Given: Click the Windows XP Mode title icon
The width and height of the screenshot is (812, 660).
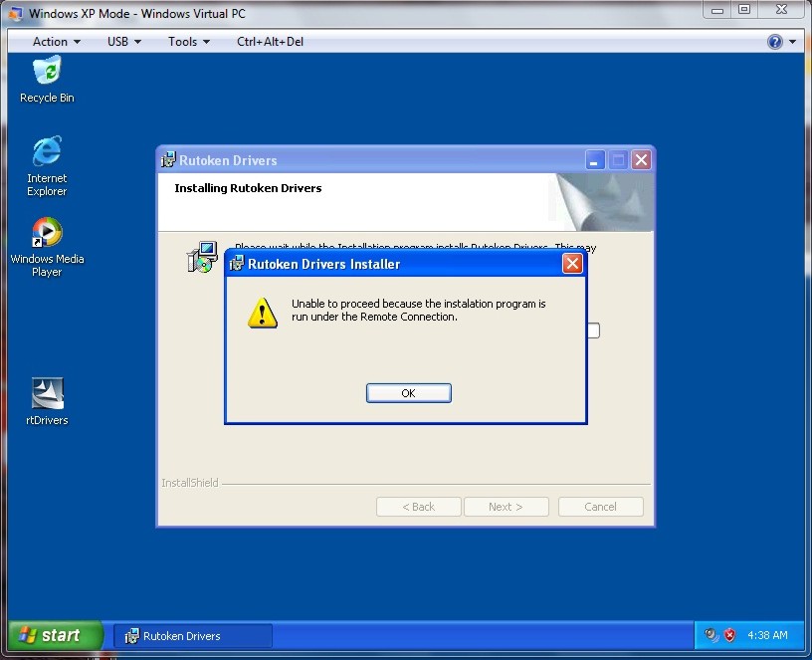Looking at the screenshot, I should pos(14,13).
